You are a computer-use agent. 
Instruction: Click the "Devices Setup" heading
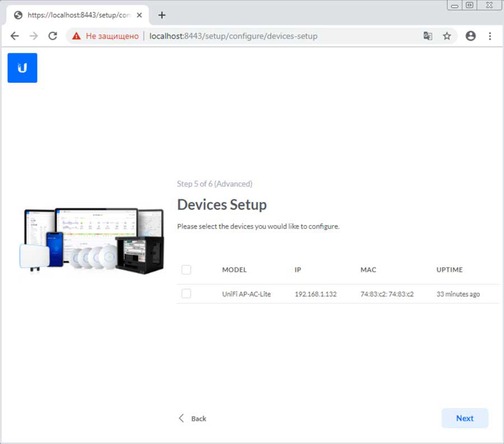pos(222,205)
